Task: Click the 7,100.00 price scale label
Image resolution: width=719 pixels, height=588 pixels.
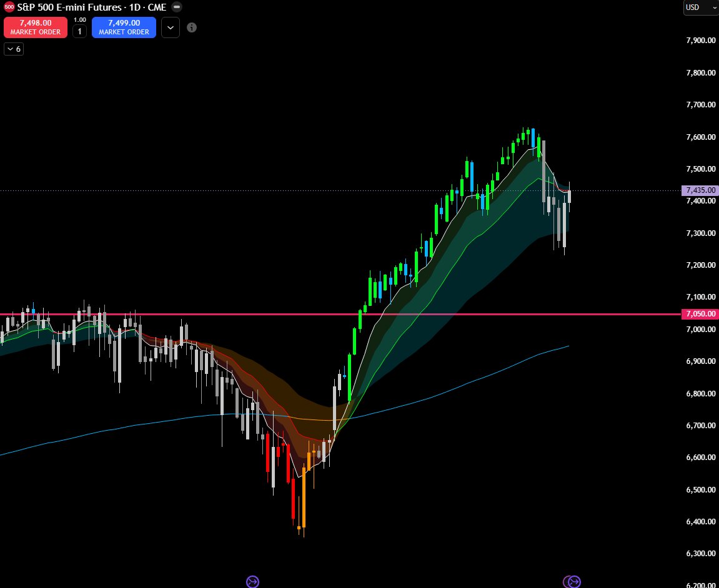Action: 701,297
